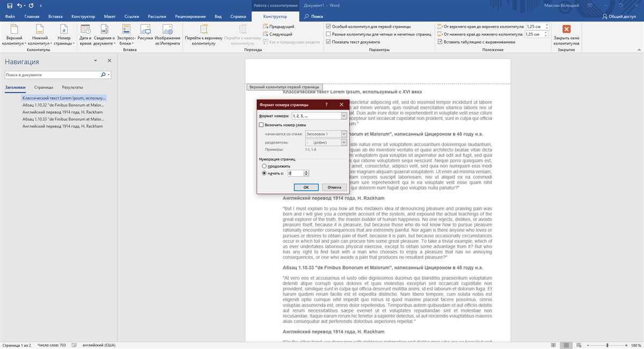
Task: Select heading Классический текст Lorem Ipsum in Навигация
Action: (64, 98)
